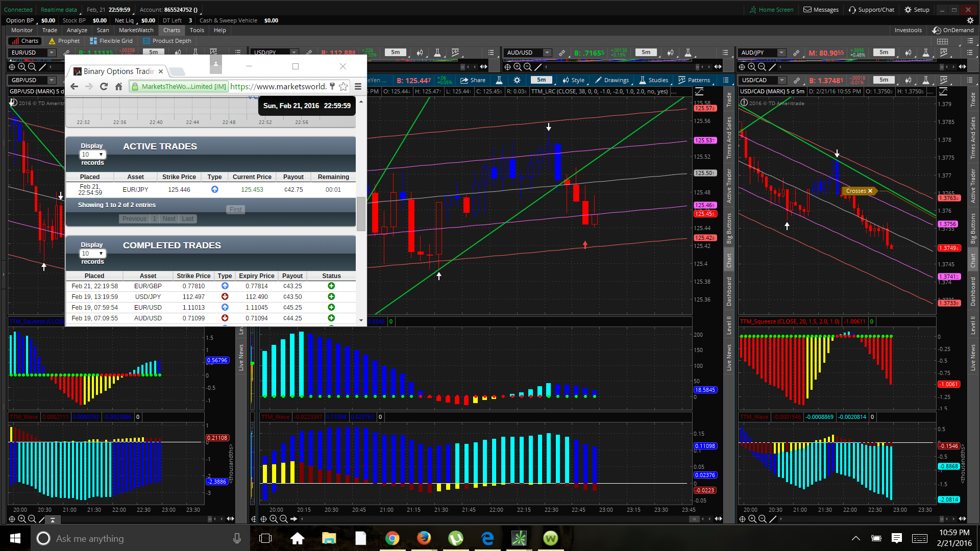The image size is (980, 551).
Task: Open Active Trader side tab on right edge
Action: pyautogui.click(x=973, y=186)
